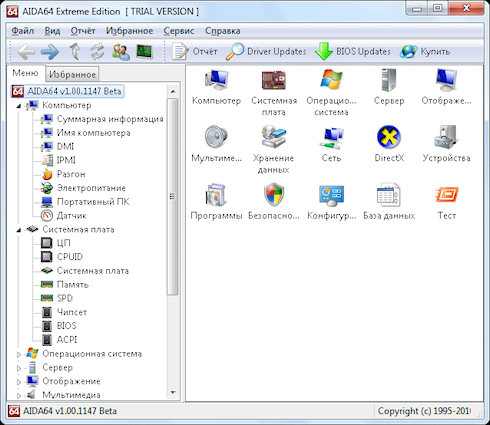The image size is (490, 425).
Task: Select IPMI tree item
Action: (59, 160)
